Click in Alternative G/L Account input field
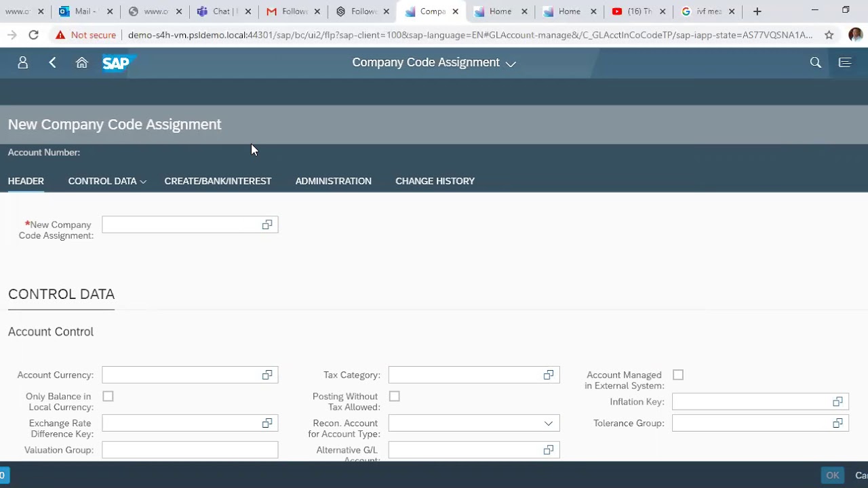The width and height of the screenshot is (868, 488). click(x=474, y=450)
